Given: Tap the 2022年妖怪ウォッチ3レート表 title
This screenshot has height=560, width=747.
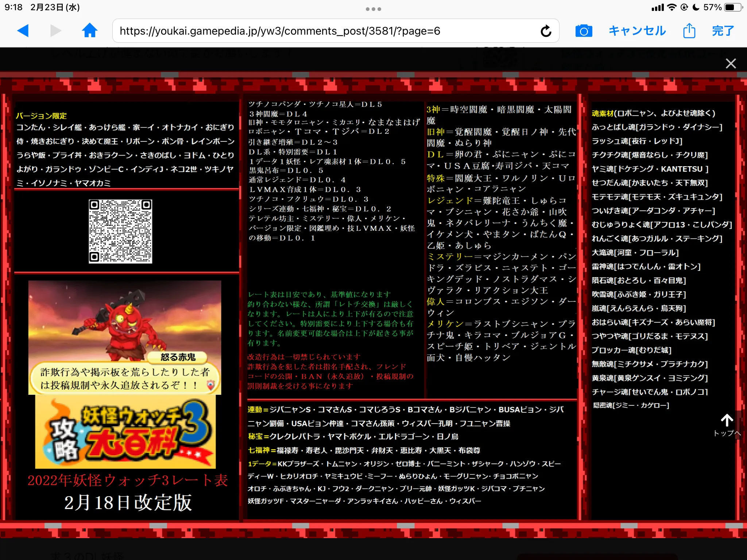Looking at the screenshot, I should [x=128, y=480].
